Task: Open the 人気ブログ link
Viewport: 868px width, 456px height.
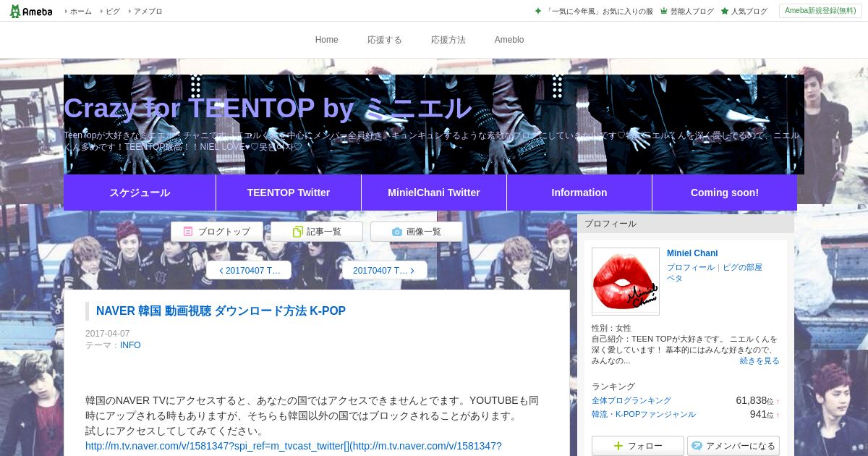Action: pyautogui.click(x=749, y=12)
